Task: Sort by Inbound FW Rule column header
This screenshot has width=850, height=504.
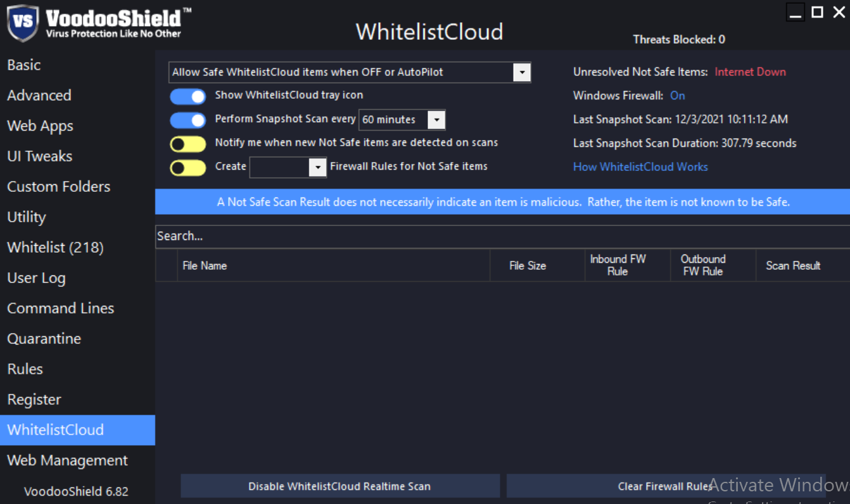Action: click(x=628, y=266)
